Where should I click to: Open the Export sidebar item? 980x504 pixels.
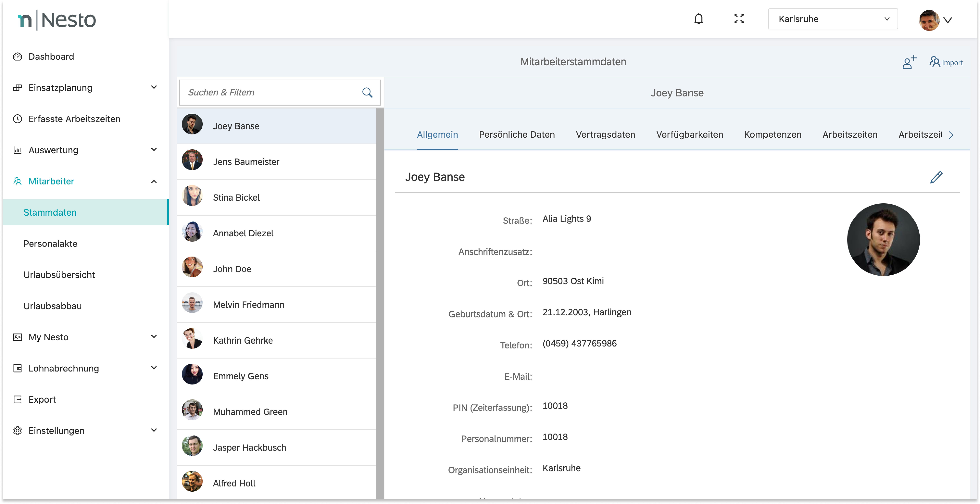[42, 399]
